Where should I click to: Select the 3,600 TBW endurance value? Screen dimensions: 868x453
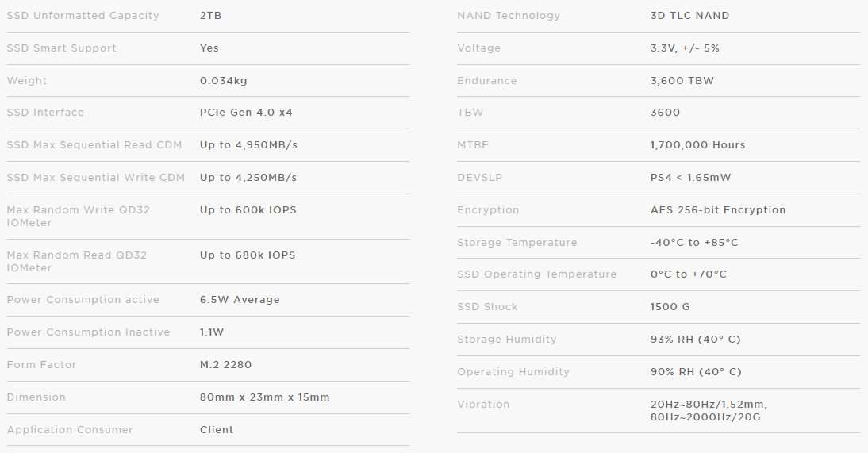(683, 81)
